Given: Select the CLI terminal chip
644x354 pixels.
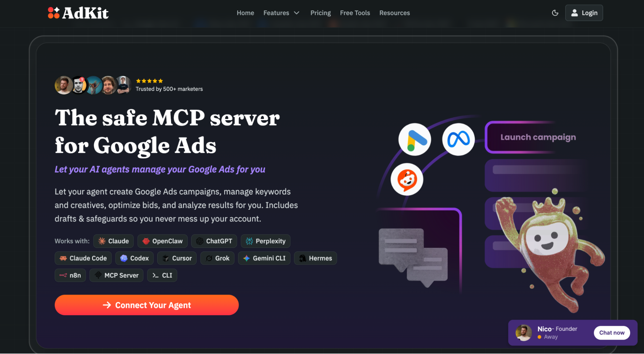Looking at the screenshot, I should click(x=162, y=275).
